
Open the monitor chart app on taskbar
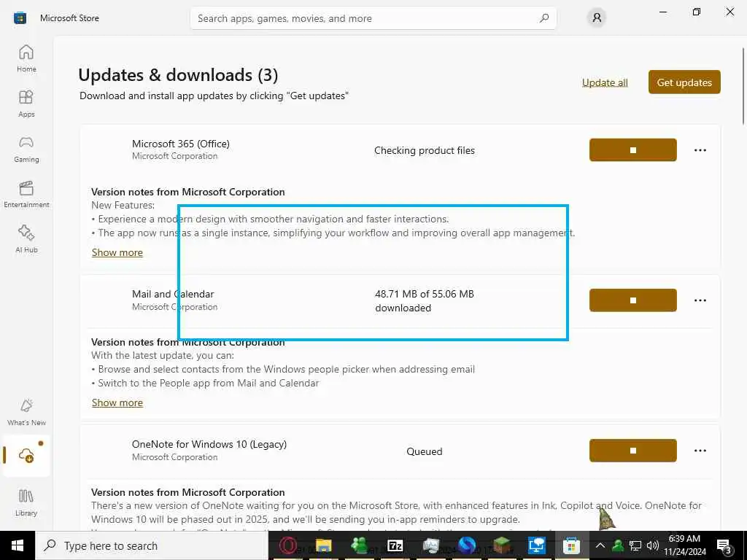(430, 545)
